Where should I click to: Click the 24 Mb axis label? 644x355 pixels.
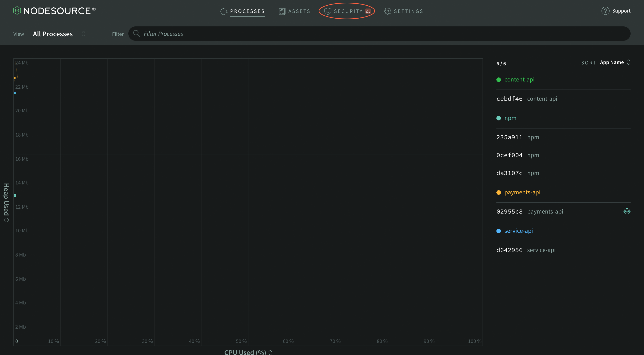tap(22, 63)
